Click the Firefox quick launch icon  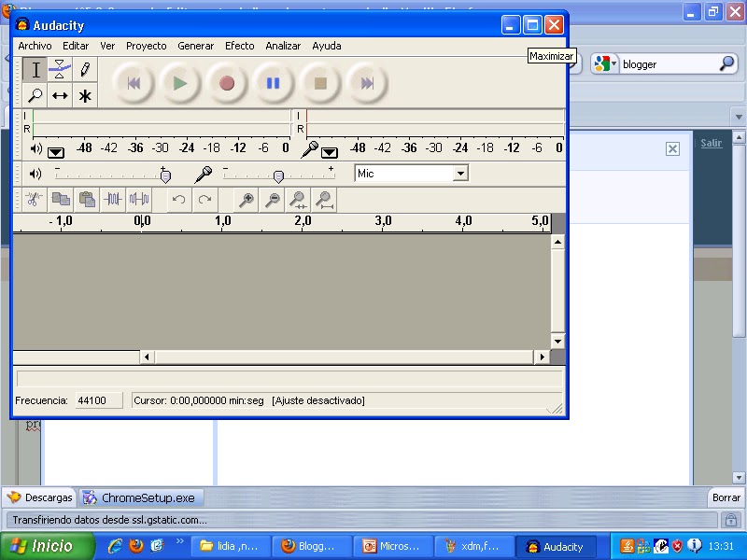tap(135, 546)
